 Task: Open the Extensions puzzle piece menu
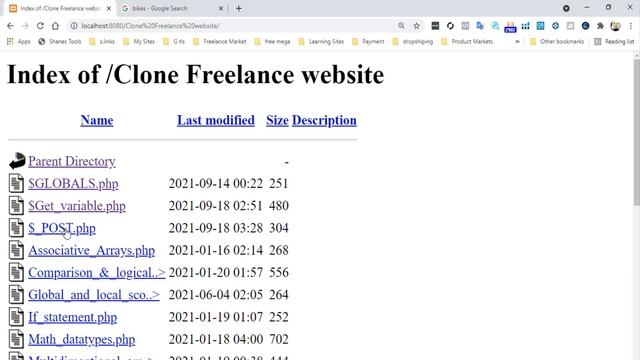pyautogui.click(x=600, y=26)
